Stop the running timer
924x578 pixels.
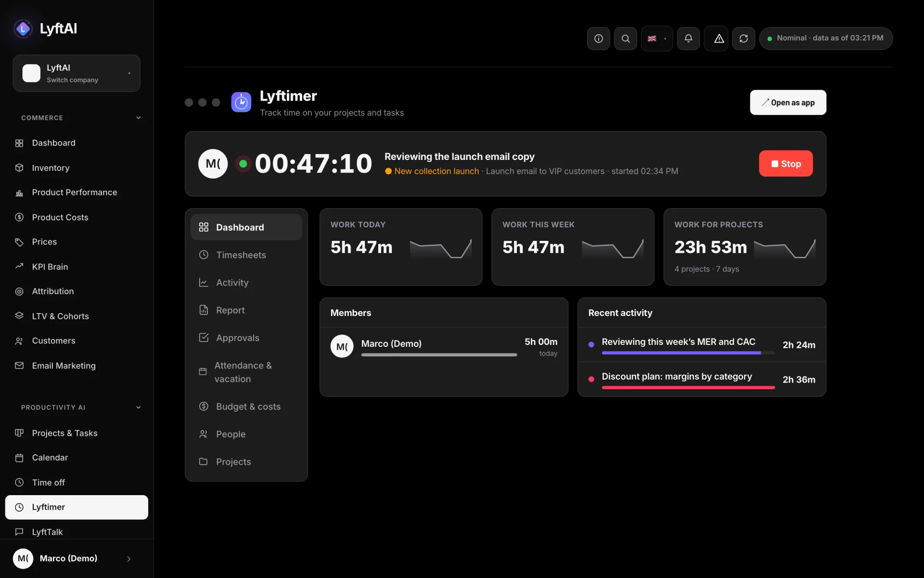tap(786, 164)
